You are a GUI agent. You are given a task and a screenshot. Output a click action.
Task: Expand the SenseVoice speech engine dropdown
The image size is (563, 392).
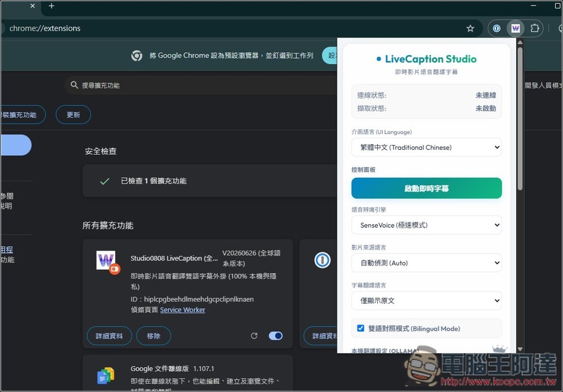[426, 225]
